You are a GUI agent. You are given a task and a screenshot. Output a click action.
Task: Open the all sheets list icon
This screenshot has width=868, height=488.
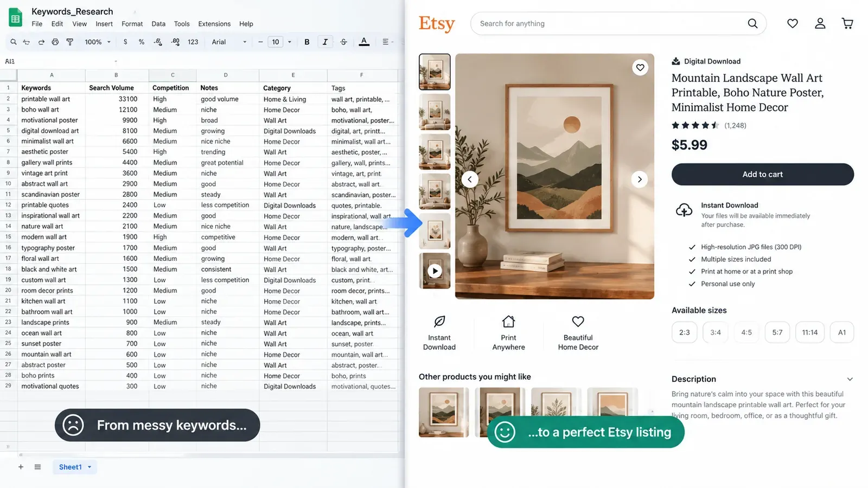(x=37, y=467)
